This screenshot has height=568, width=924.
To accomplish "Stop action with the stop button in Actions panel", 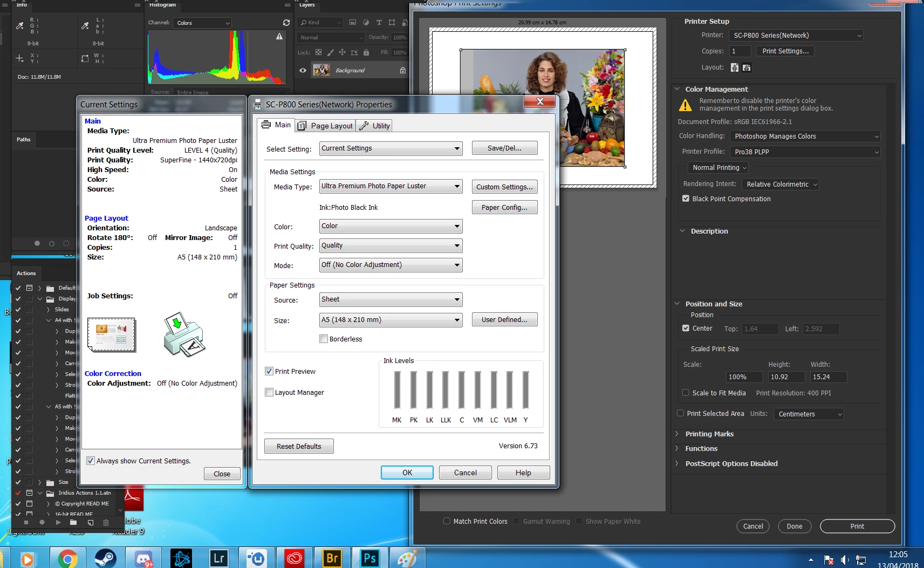I will tap(26, 522).
